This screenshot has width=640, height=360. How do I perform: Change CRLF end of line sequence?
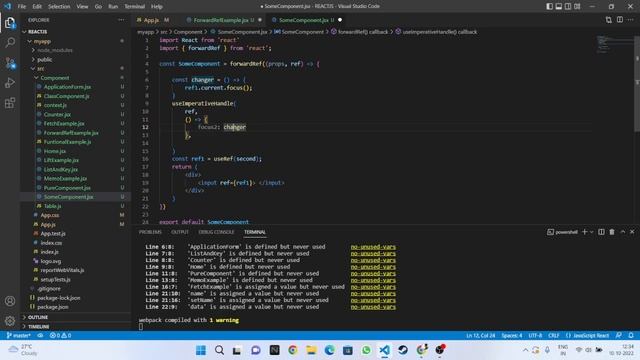click(x=553, y=336)
